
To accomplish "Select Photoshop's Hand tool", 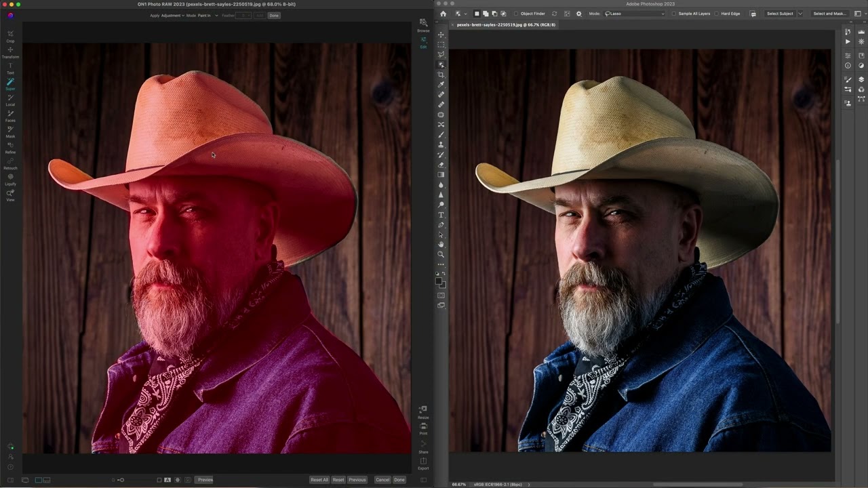I will (441, 244).
